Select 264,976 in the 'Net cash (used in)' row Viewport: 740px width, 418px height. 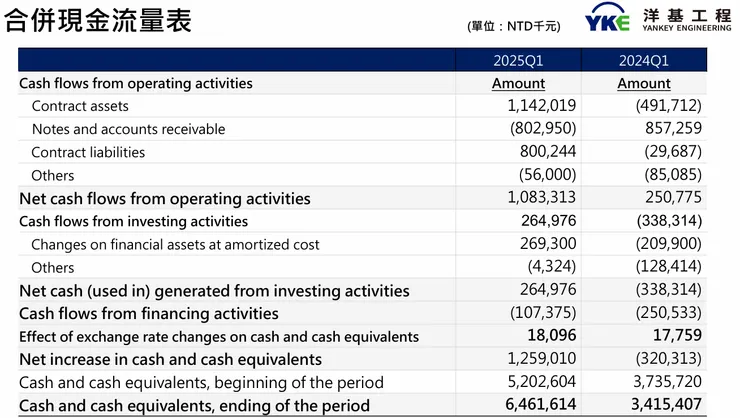548,289
